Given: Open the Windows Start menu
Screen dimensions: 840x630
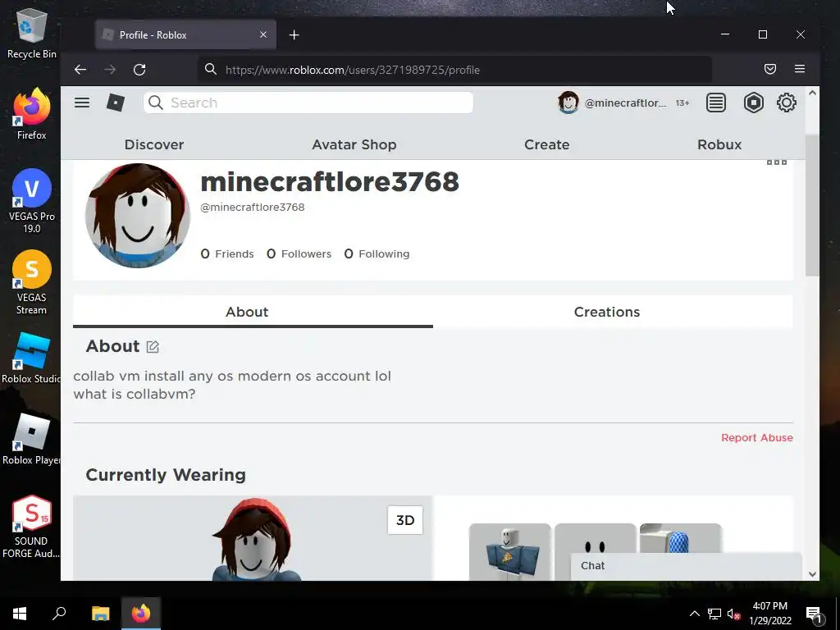Looking at the screenshot, I should pos(20,613).
